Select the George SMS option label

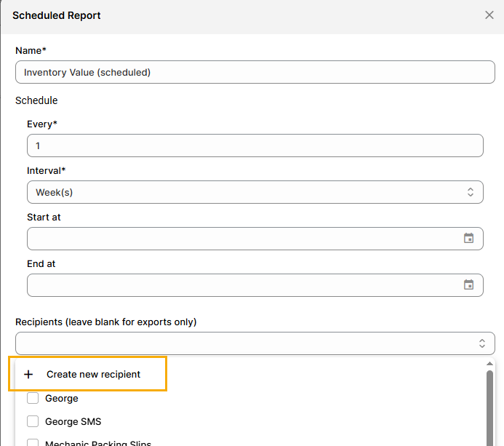pos(73,421)
